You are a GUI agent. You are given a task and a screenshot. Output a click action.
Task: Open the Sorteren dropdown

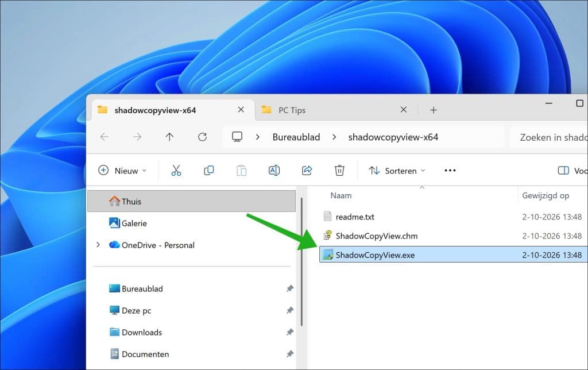point(397,171)
